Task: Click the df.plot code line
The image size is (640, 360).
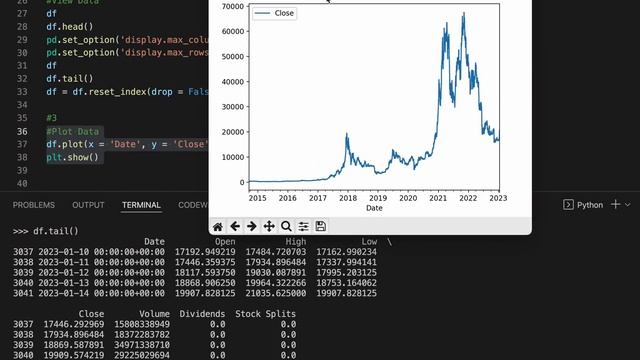Action: 127,144
